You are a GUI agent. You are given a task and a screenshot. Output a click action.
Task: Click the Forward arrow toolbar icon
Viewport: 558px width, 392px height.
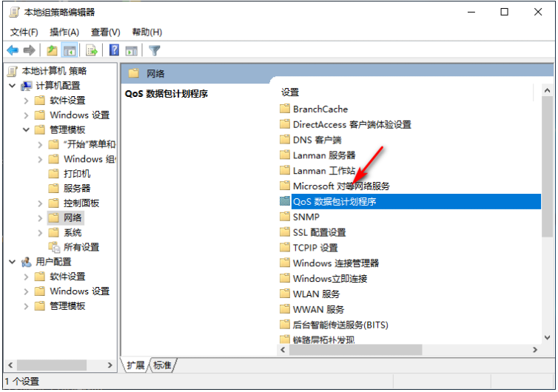click(29, 50)
